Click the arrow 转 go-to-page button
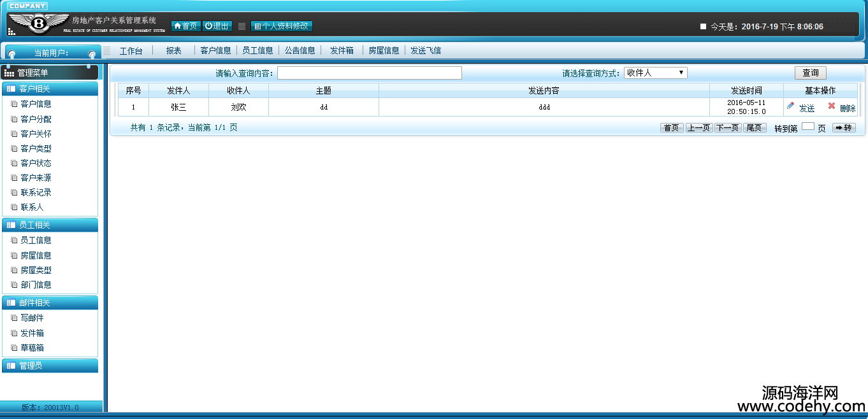 pyautogui.click(x=843, y=128)
